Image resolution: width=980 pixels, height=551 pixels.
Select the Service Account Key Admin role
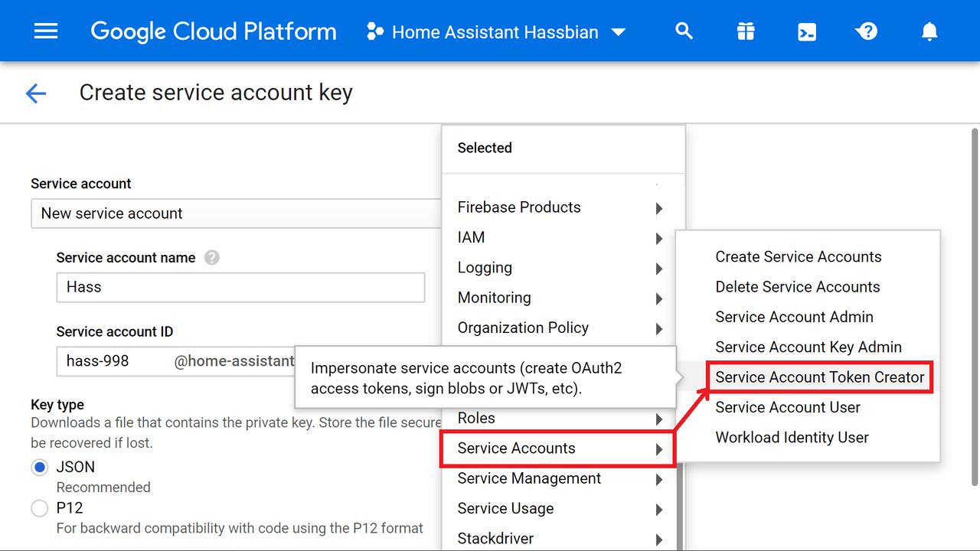pyautogui.click(x=808, y=347)
